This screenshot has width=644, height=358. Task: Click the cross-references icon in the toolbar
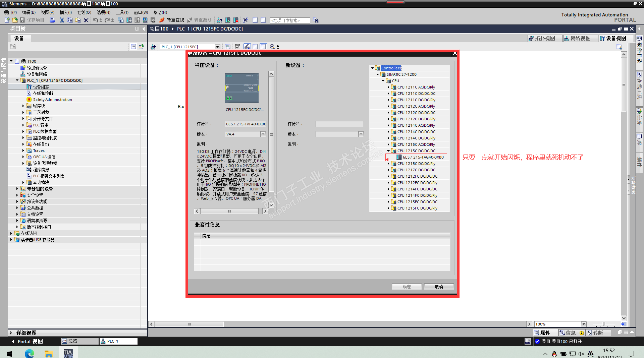(246, 20)
